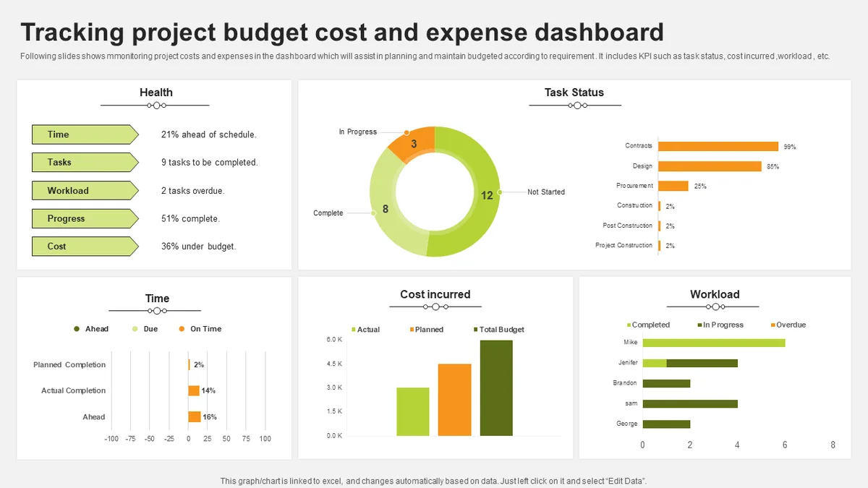Click Mike's completed workload bar

pyautogui.click(x=714, y=343)
